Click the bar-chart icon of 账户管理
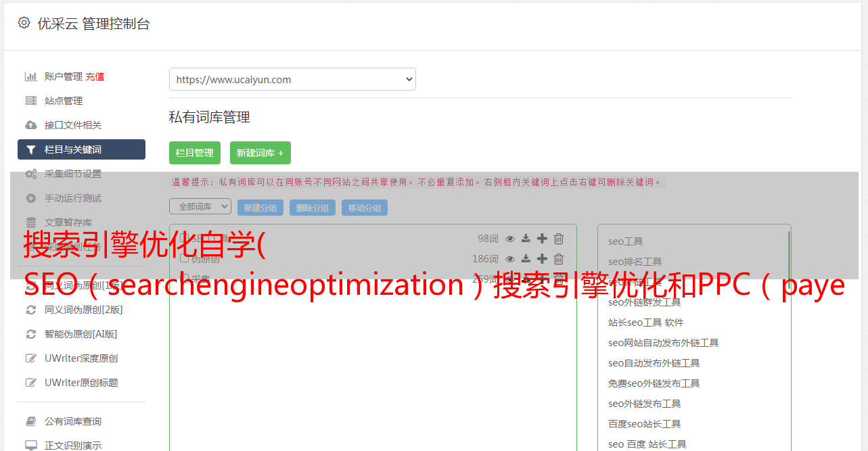The width and height of the screenshot is (868, 451). point(31,76)
